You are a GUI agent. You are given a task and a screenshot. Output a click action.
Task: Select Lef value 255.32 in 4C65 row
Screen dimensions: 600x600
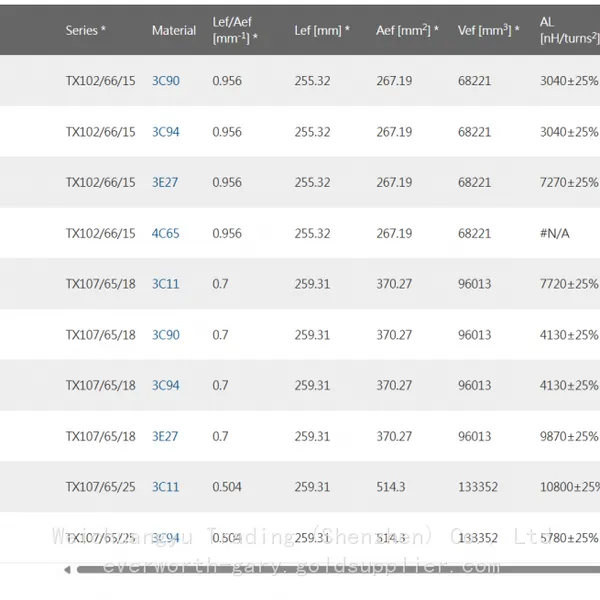[x=312, y=233]
